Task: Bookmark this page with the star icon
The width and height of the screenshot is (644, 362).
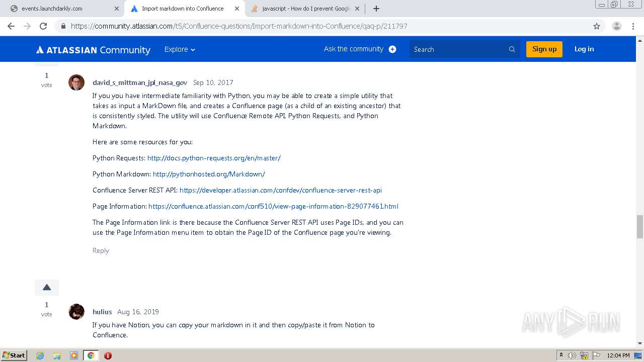Action: (x=597, y=26)
